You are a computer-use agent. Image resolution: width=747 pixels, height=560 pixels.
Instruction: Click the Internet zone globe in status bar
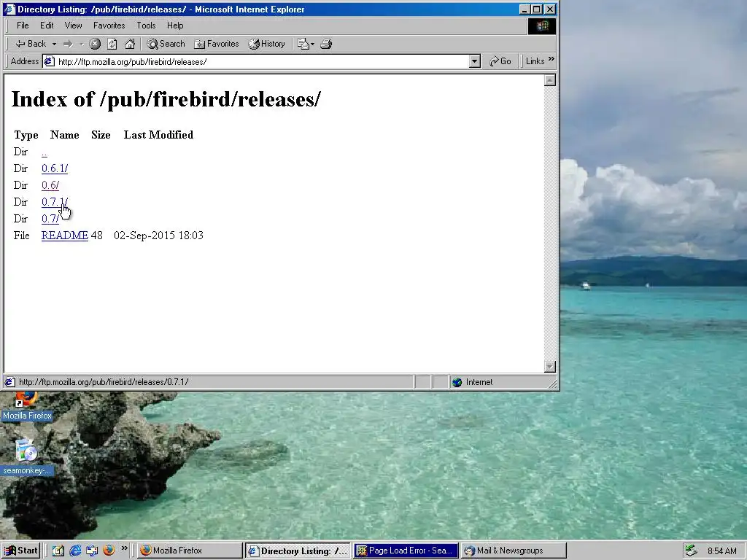457,382
